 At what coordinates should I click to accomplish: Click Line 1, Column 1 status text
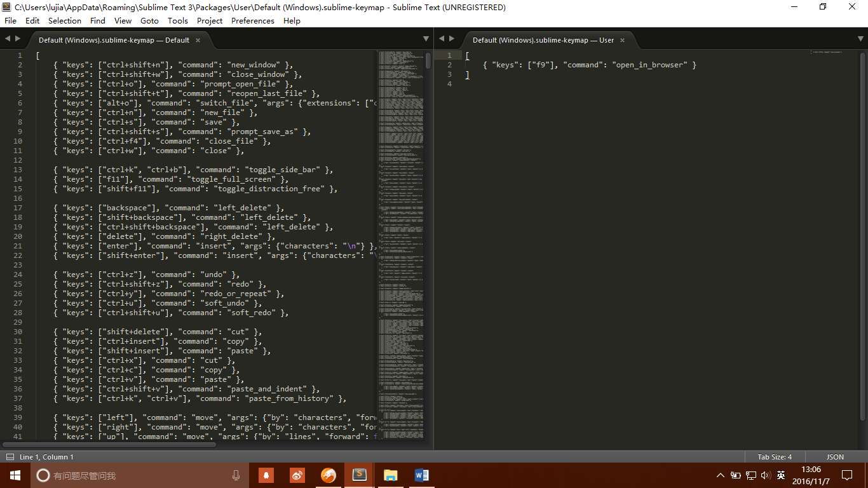point(46,457)
